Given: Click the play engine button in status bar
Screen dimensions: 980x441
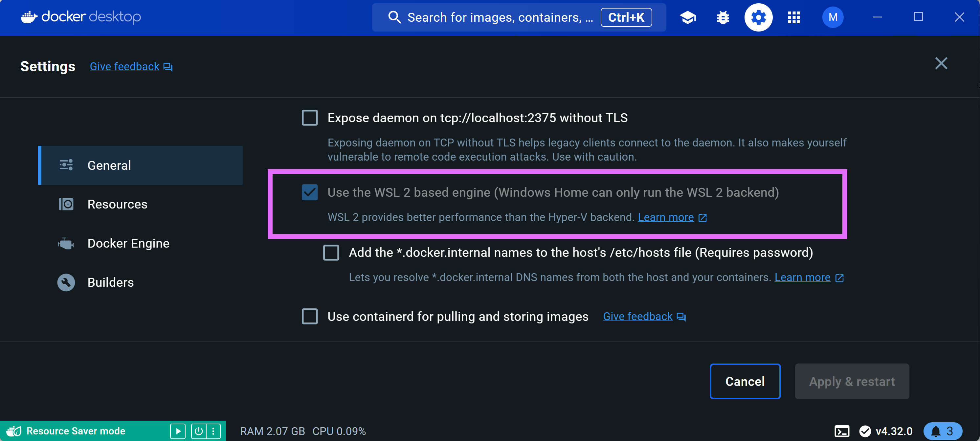Looking at the screenshot, I should point(178,431).
